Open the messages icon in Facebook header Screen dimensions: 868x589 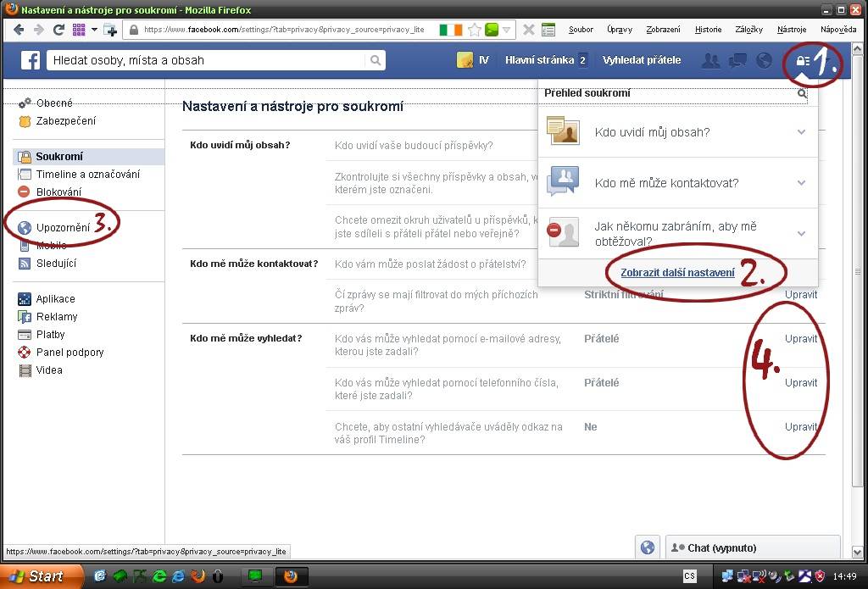pos(737,60)
